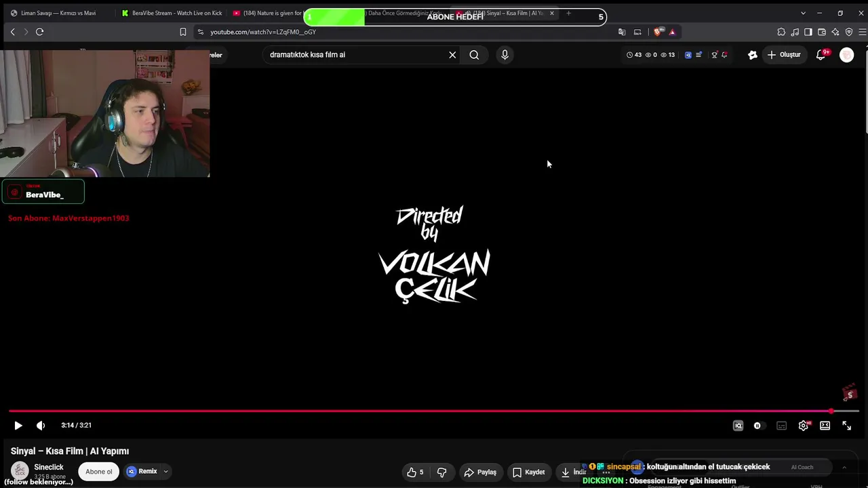868x488 pixels.
Task: Click the clock stat showing 43
Action: [x=634, y=55]
